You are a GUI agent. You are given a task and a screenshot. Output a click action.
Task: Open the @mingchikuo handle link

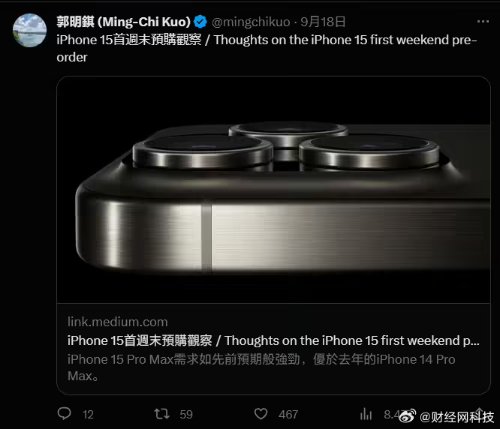tap(251, 22)
